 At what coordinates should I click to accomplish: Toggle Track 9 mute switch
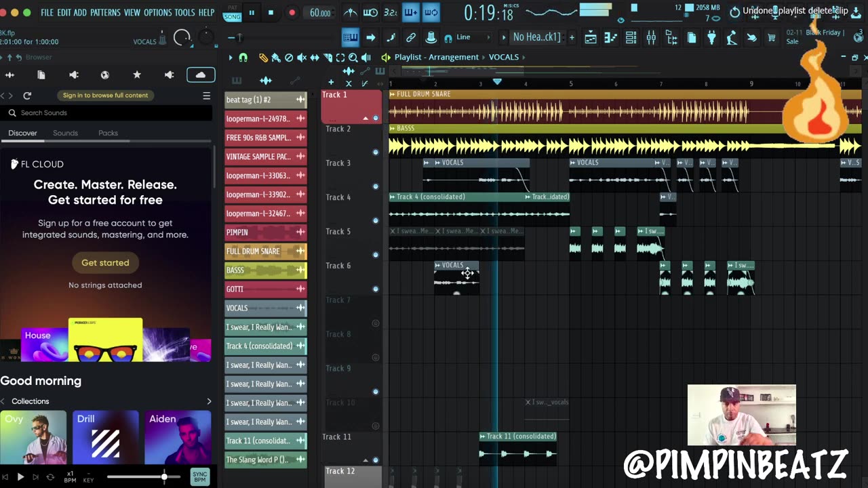coord(376,392)
